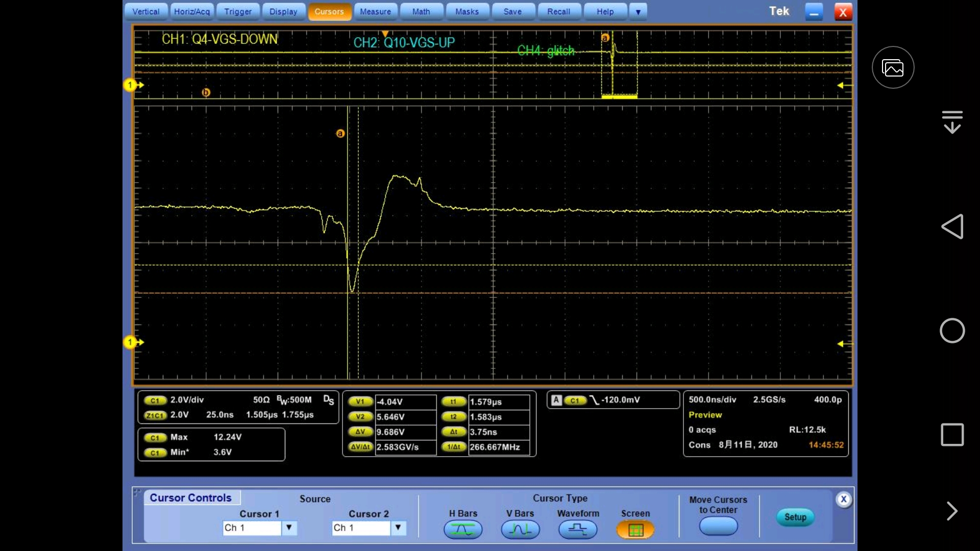This screenshot has width=980, height=551.
Task: Open the Masks menu
Action: point(467,11)
